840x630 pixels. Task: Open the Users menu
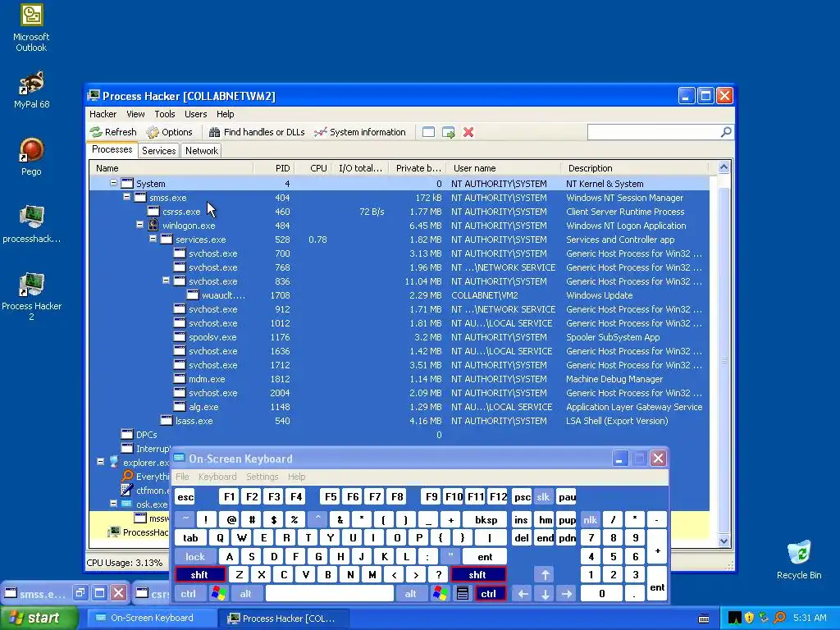pyautogui.click(x=195, y=114)
